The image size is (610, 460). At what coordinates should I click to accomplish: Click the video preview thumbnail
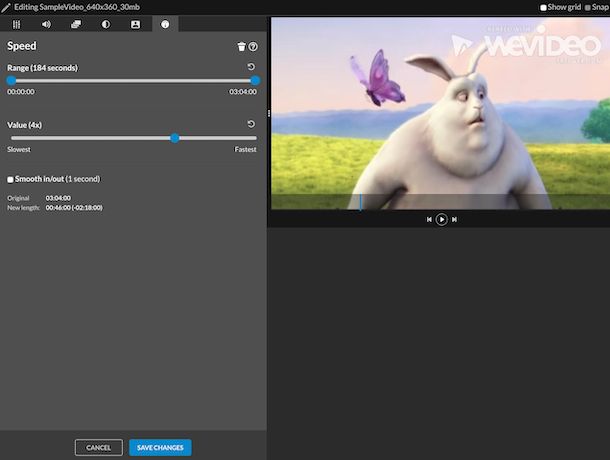[x=440, y=113]
